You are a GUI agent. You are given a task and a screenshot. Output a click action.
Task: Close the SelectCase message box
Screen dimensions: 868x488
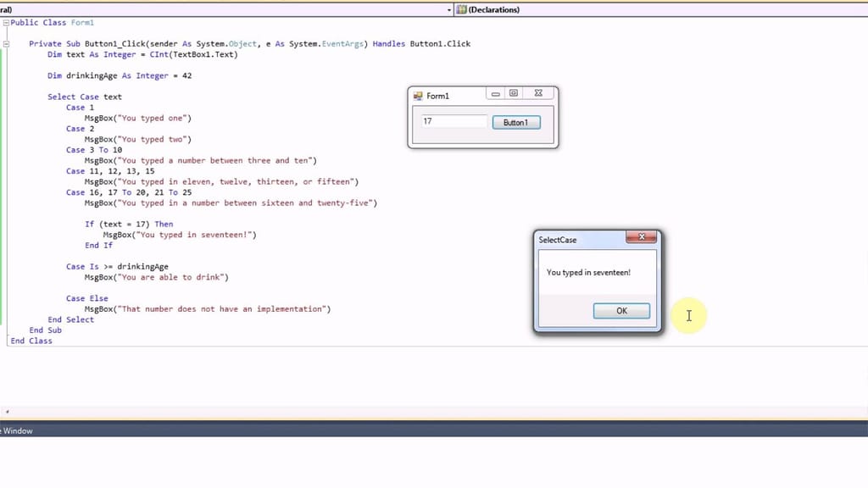pos(642,237)
